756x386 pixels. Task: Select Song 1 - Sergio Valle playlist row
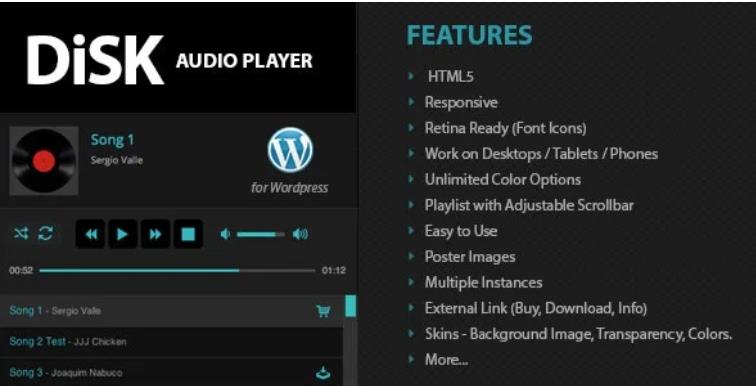pyautogui.click(x=172, y=311)
